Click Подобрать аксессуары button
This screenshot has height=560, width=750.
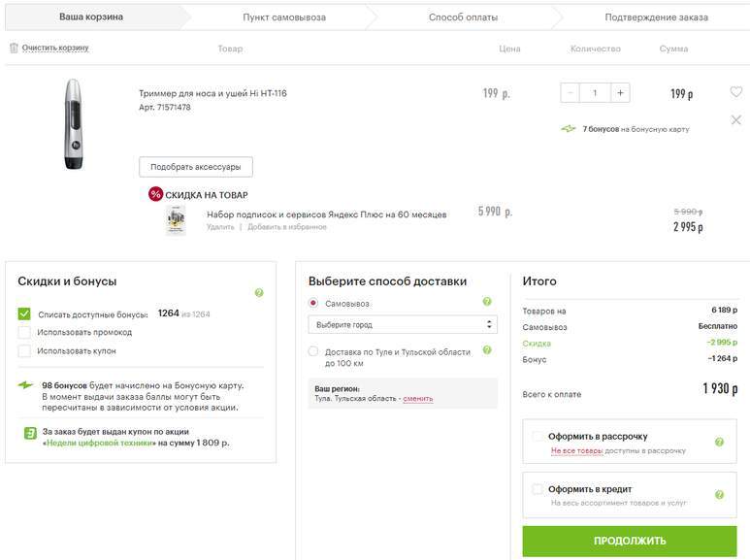coord(196,167)
